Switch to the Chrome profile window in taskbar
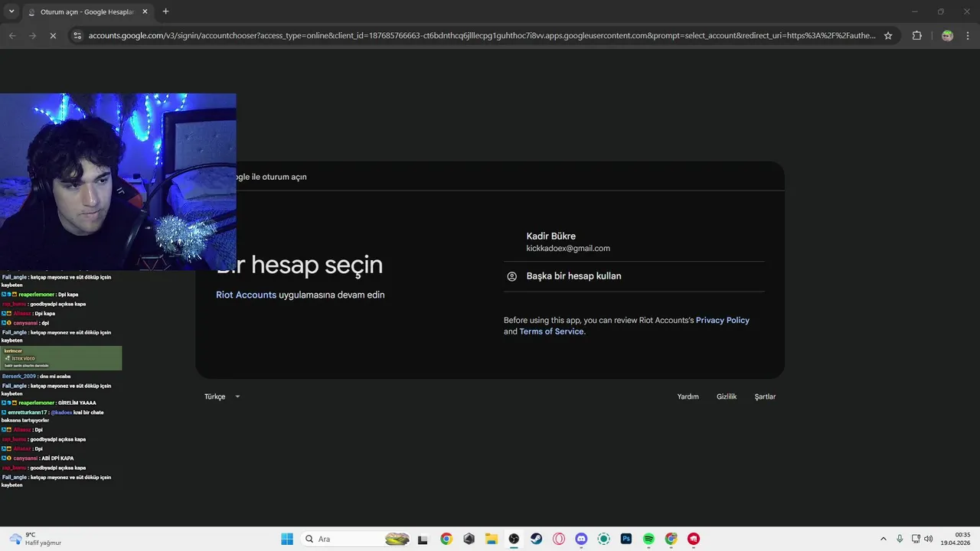 point(671,539)
